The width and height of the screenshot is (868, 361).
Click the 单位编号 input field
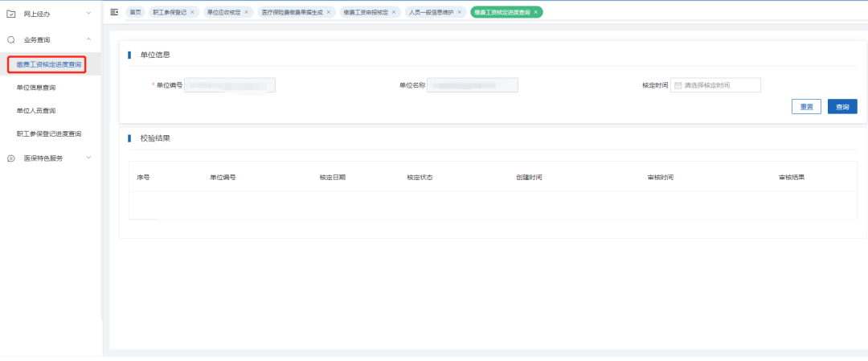coord(230,85)
